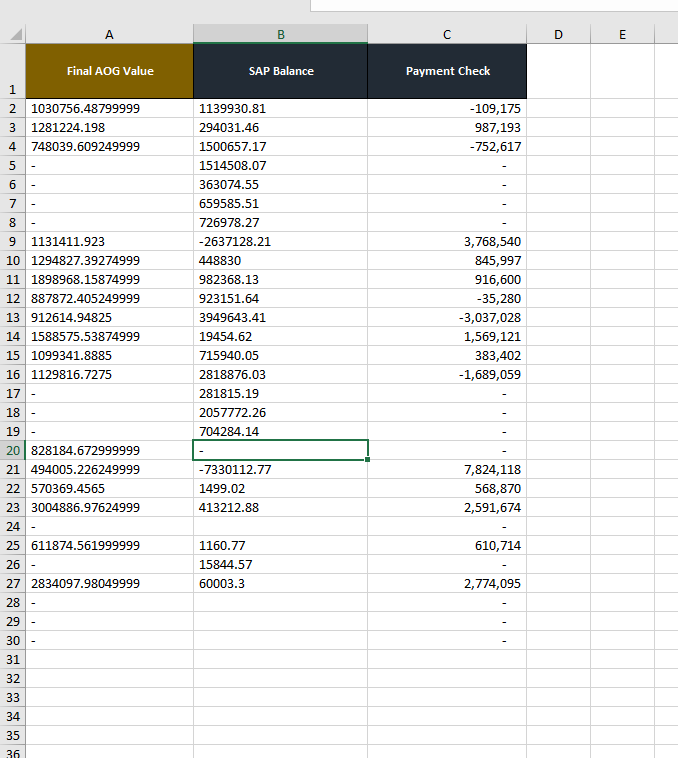Click cell with 363074.55
The width and height of the screenshot is (678, 758).
click(280, 184)
